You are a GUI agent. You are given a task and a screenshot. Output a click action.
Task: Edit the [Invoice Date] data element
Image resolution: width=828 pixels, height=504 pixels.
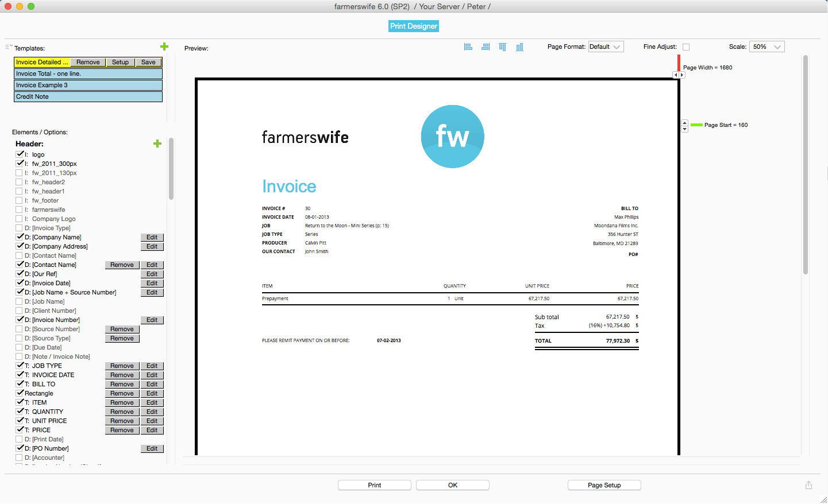(152, 283)
